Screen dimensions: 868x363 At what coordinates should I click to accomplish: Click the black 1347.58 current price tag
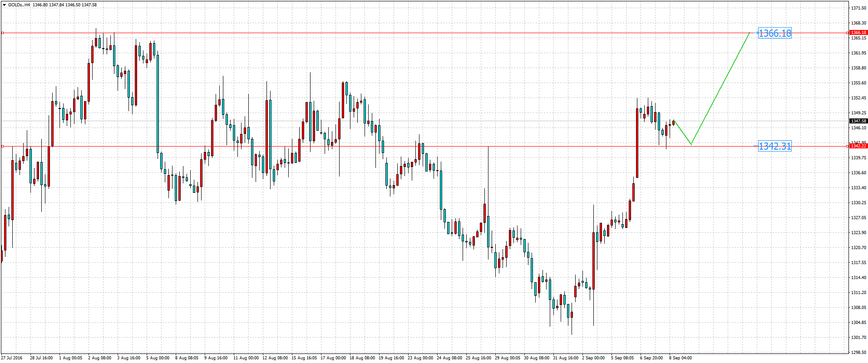coord(858,121)
